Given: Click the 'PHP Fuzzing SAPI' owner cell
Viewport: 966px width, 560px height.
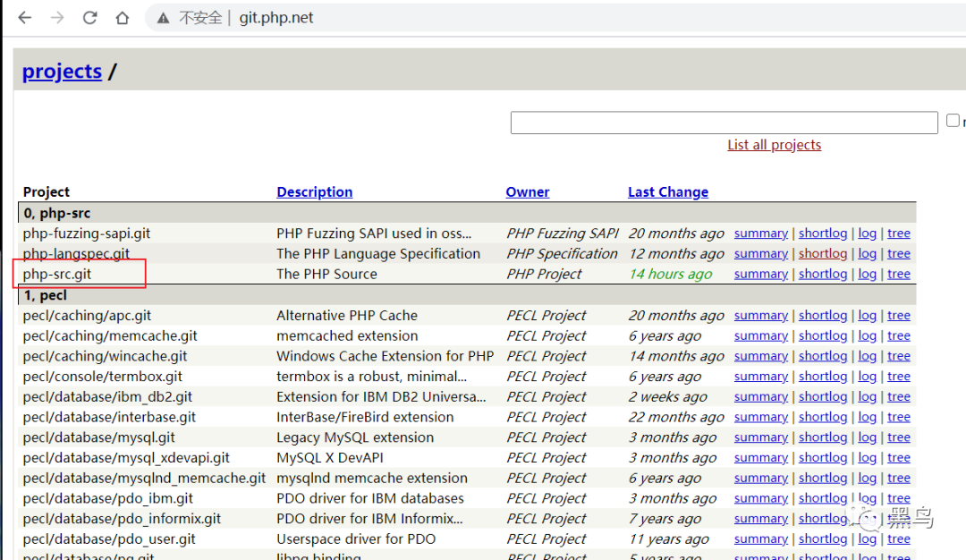Looking at the screenshot, I should pyautogui.click(x=562, y=233).
